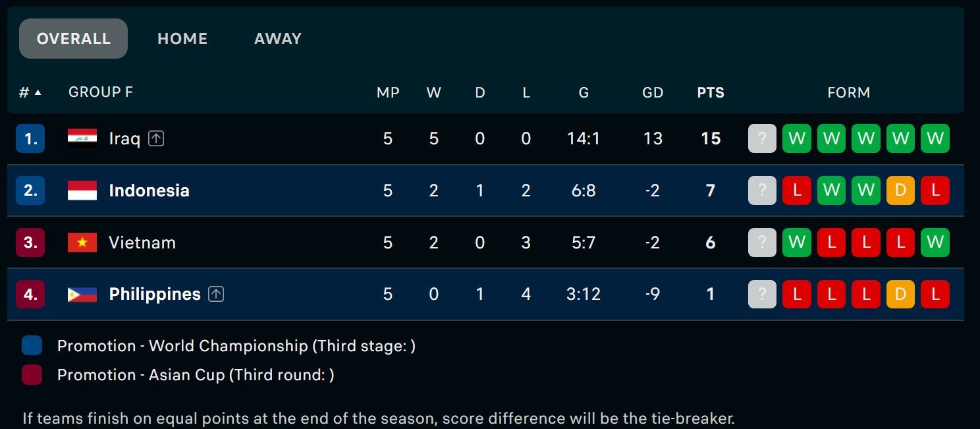Switch to the Away standings tab
Image resolution: width=980 pixels, height=429 pixels.
click(278, 39)
